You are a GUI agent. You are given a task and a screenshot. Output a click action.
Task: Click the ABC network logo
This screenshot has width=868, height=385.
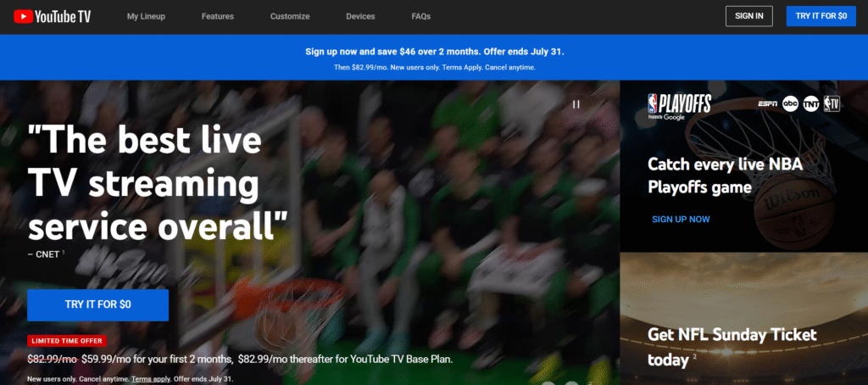tap(791, 103)
